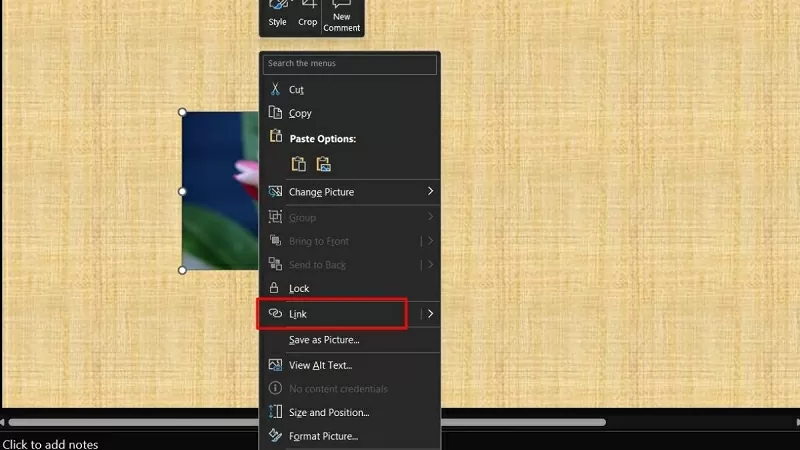Viewport: 800px width, 450px height.
Task: Click the horizontal scrollbar at bottom
Action: coord(130,422)
